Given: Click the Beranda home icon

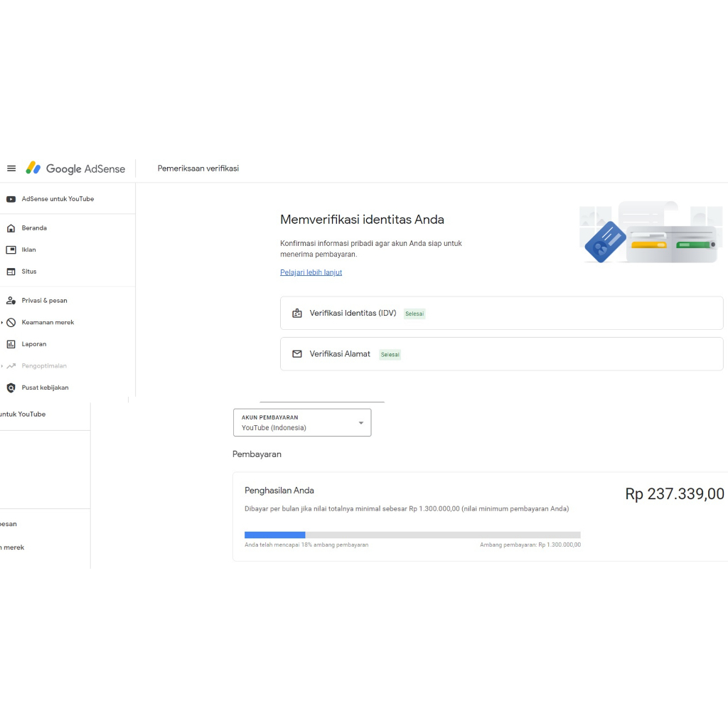Looking at the screenshot, I should tap(11, 228).
